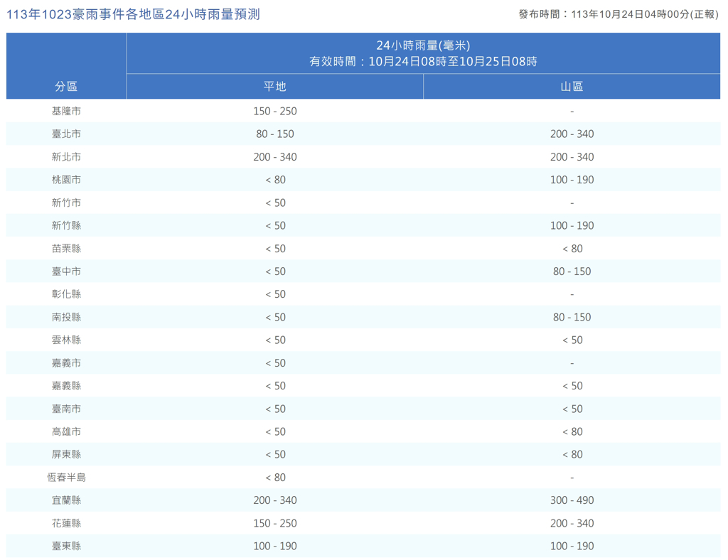Click the 24小時雨量(毫米) header cell
Image resolution: width=728 pixels, height=560 pixels.
coord(423,53)
